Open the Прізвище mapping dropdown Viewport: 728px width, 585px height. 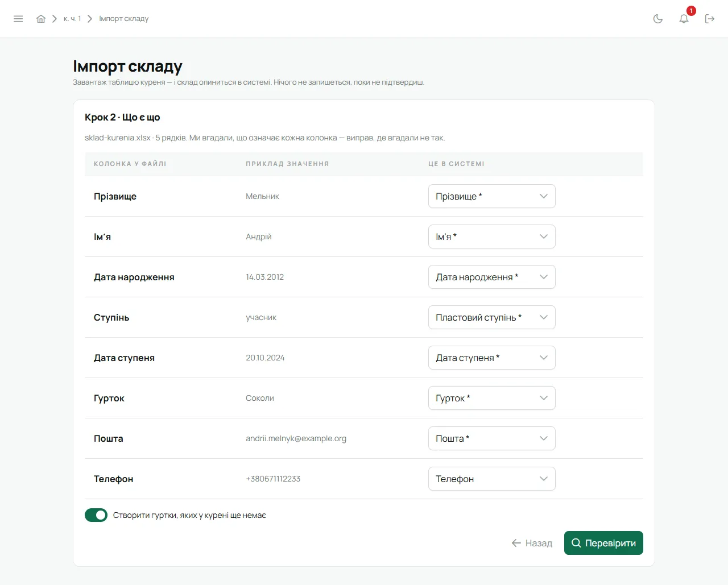492,196
